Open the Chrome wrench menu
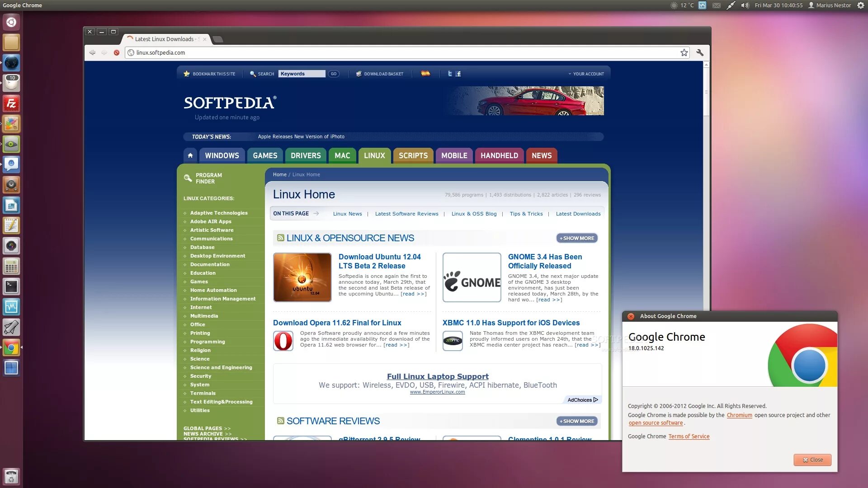The image size is (868, 488). (700, 52)
